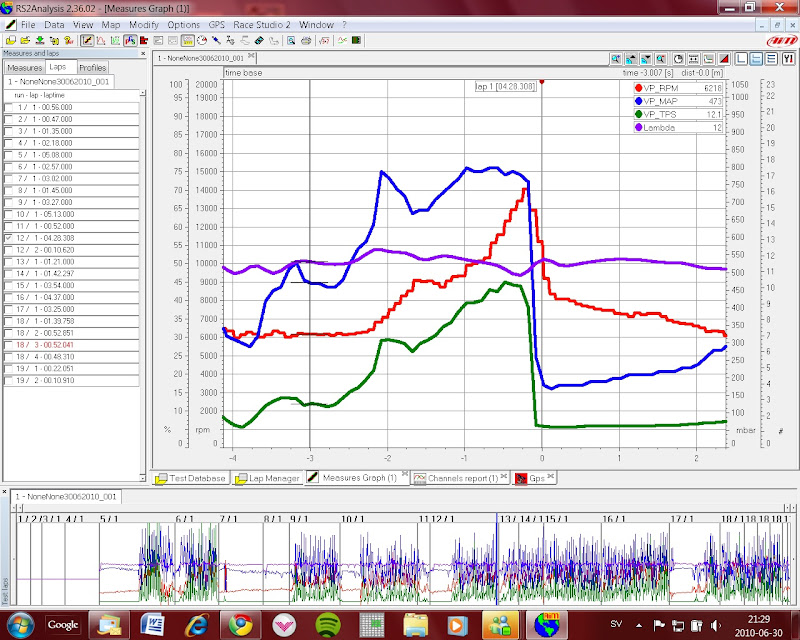Uncheck the lap 12 / 1 - 04.28.308 checkbox
The height and width of the screenshot is (640, 800).
9,238
